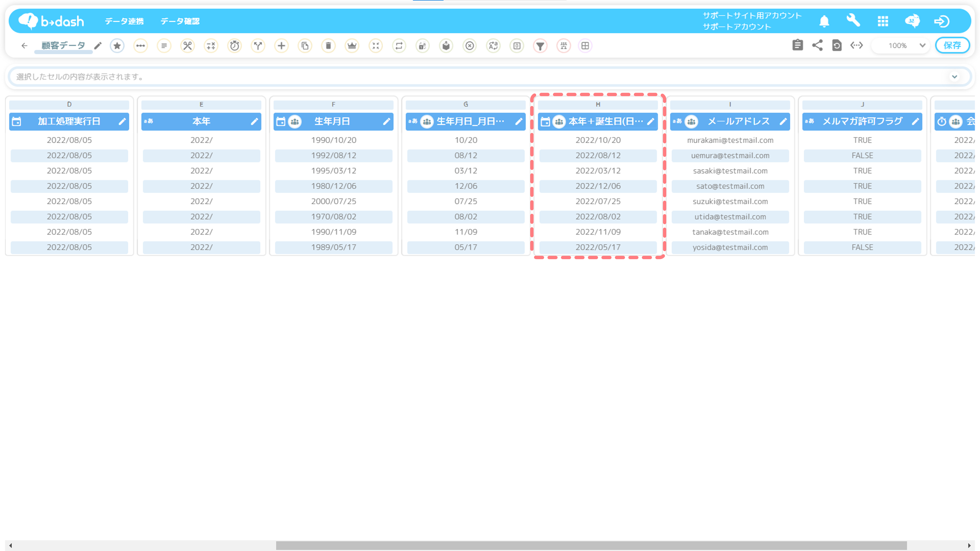Click the pink grouping dots toolbar icon
The image size is (980, 551).
coord(564,46)
